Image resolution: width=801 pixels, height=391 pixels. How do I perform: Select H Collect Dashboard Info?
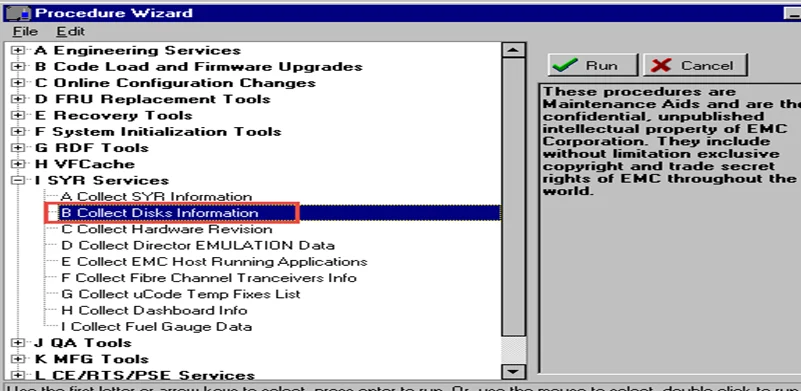(154, 311)
